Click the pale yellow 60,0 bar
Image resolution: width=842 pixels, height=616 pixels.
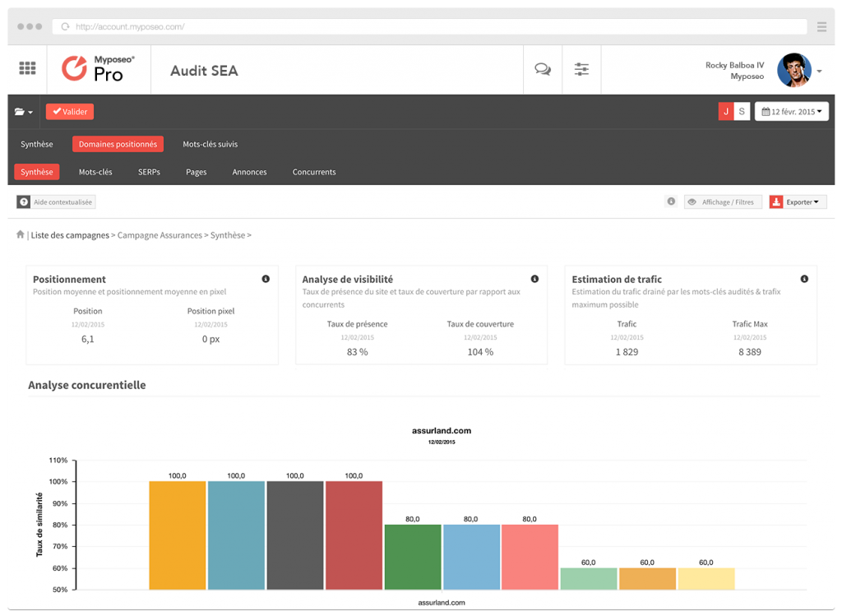706,579
